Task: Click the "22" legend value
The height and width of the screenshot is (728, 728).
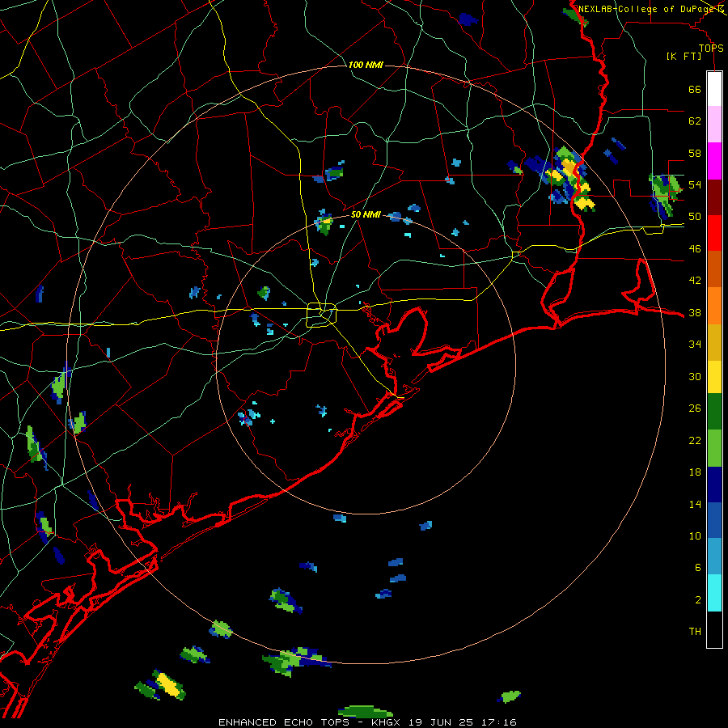Action: coord(695,441)
